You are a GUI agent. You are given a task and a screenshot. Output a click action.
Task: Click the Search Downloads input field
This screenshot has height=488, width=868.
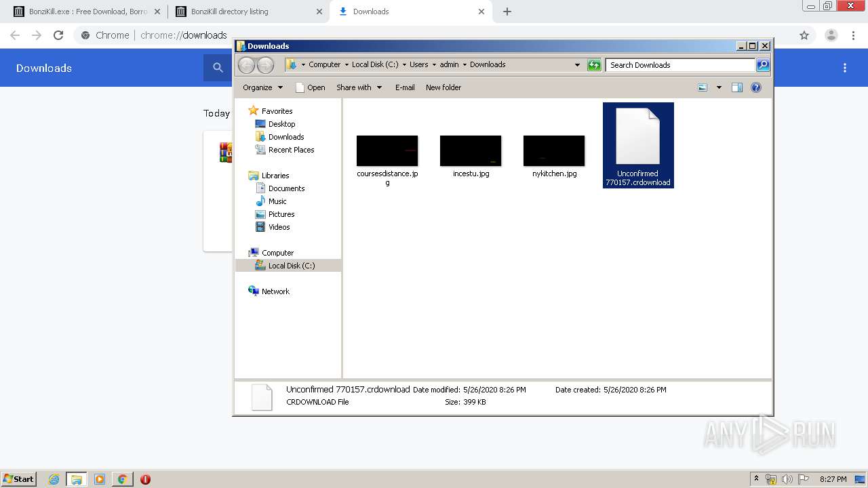click(680, 65)
